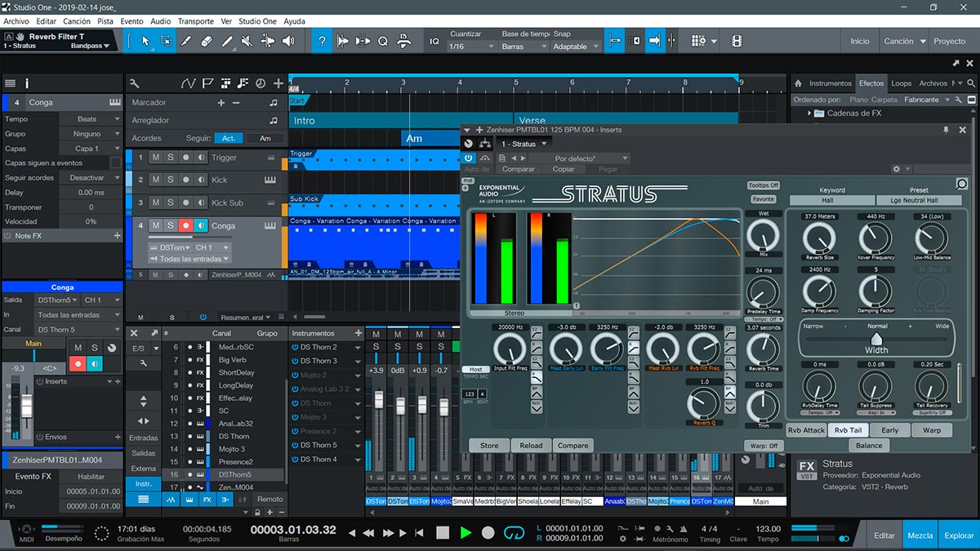Open the Archivo menu
The image size is (980, 551).
click(16, 21)
